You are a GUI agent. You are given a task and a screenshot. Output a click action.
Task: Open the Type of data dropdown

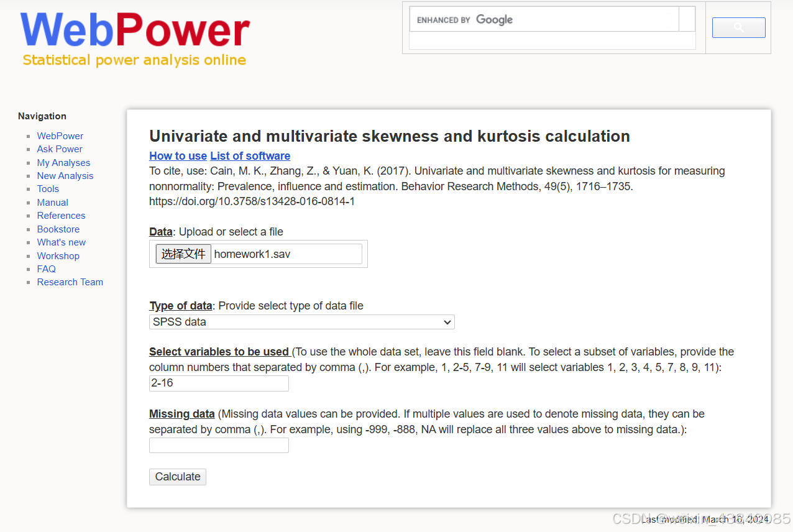(302, 322)
